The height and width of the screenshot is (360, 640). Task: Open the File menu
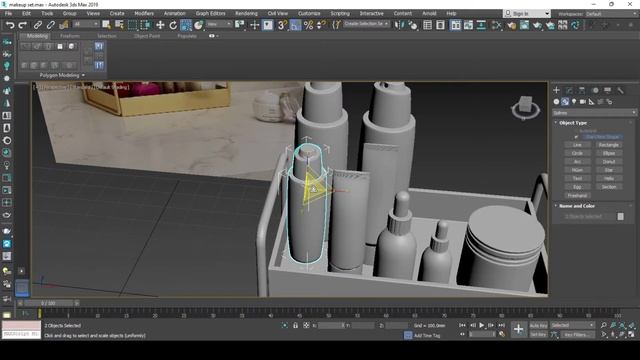[x=8, y=13]
